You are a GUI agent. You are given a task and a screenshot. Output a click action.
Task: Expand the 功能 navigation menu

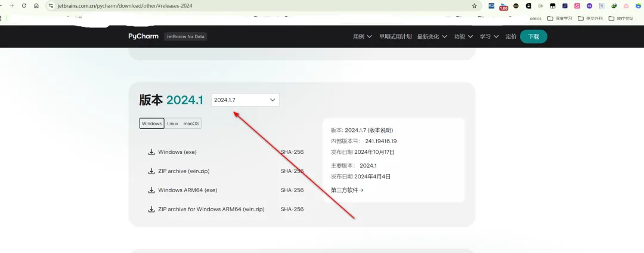(463, 36)
